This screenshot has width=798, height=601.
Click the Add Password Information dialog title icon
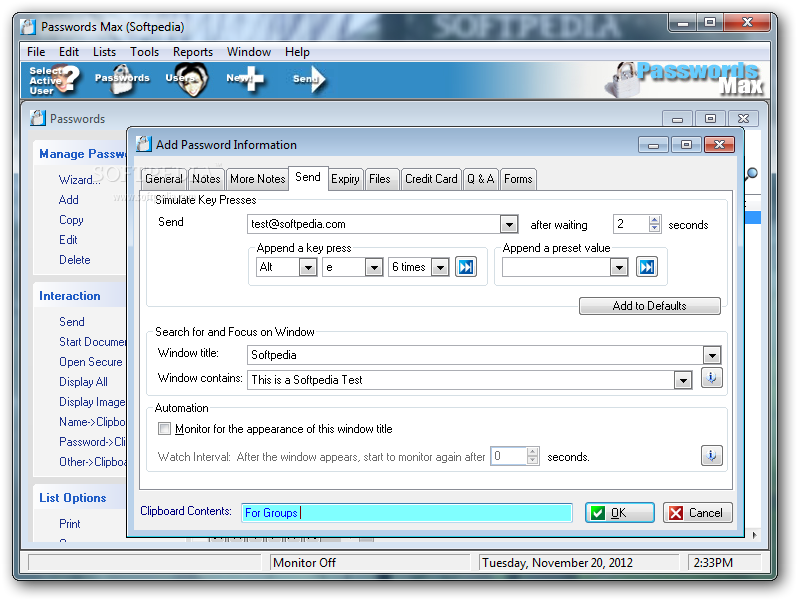tap(144, 144)
